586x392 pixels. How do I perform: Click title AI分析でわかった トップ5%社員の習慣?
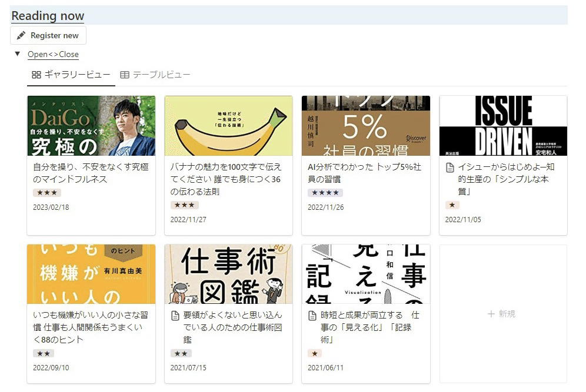364,173
